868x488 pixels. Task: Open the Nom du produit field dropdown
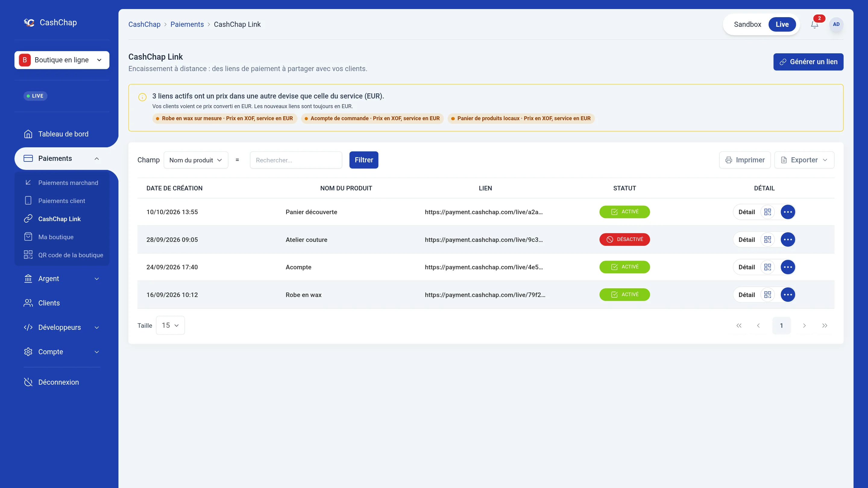[x=196, y=160]
